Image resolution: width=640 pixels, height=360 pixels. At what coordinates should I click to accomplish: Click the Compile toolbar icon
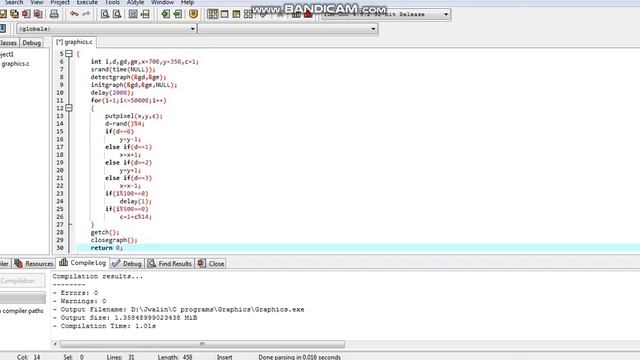pyautogui.click(x=213, y=14)
